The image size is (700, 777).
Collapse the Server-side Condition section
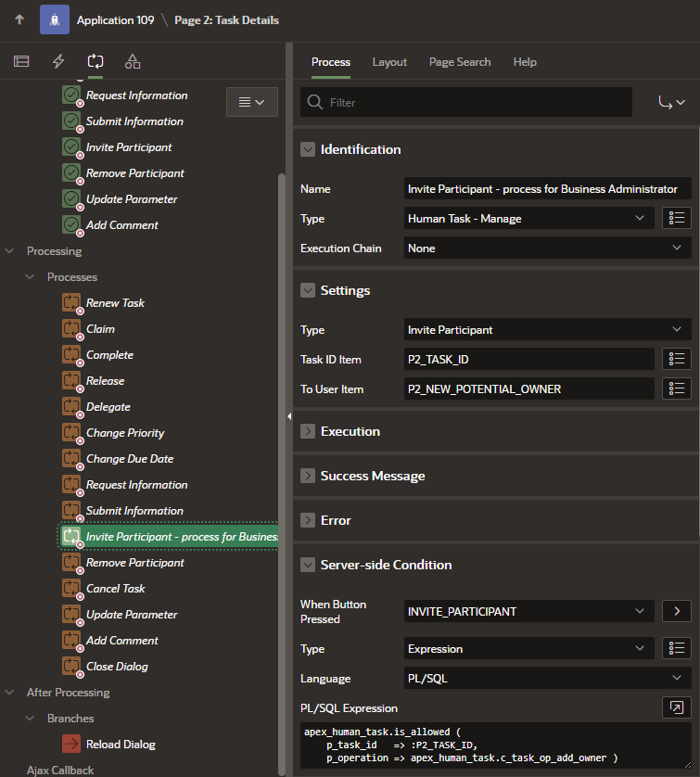click(308, 565)
